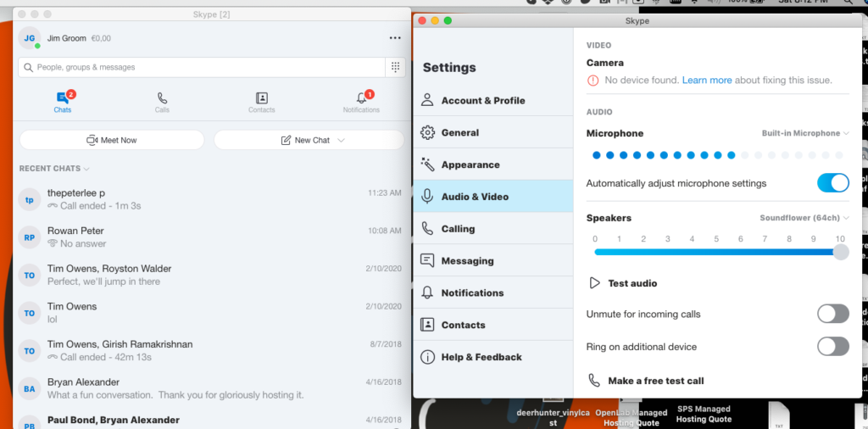Image resolution: width=868 pixels, height=429 pixels.
Task: Click the three-dots More menu icon
Action: click(395, 38)
